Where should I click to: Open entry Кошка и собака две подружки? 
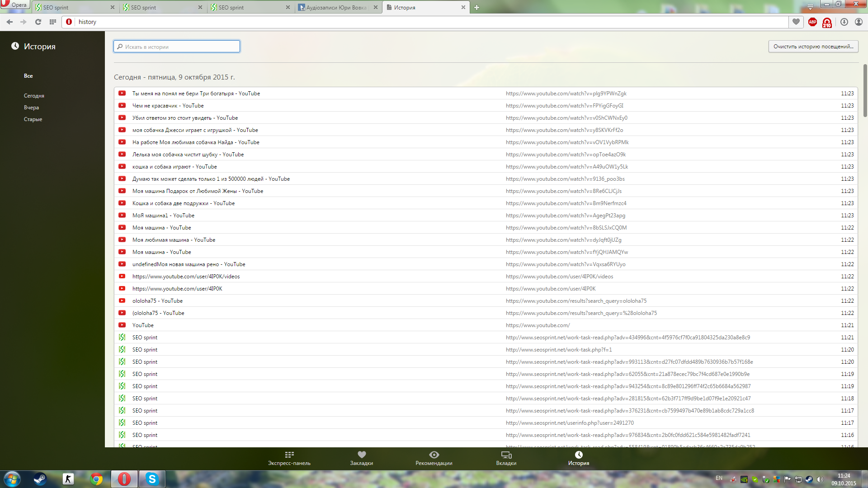[184, 203]
